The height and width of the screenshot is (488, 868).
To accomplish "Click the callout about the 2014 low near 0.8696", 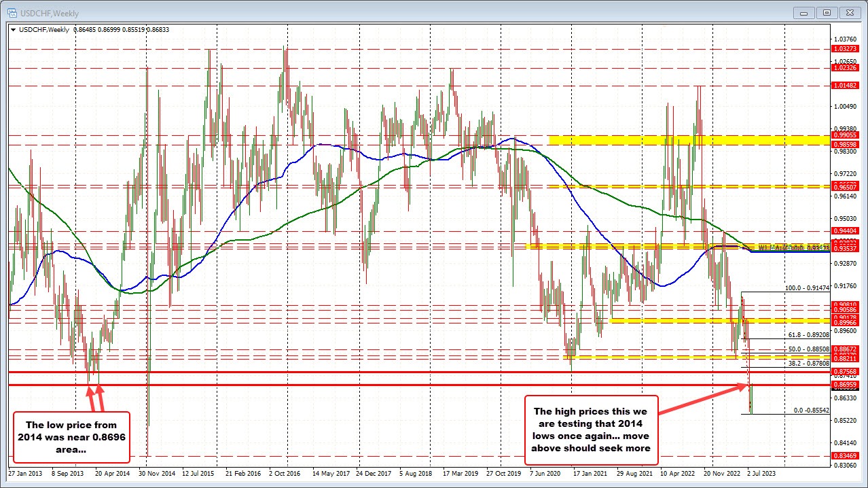I will click(x=71, y=438).
